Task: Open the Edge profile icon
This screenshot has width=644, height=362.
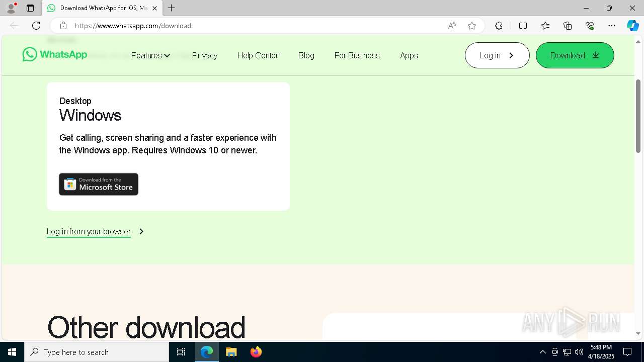Action: pos(11,8)
